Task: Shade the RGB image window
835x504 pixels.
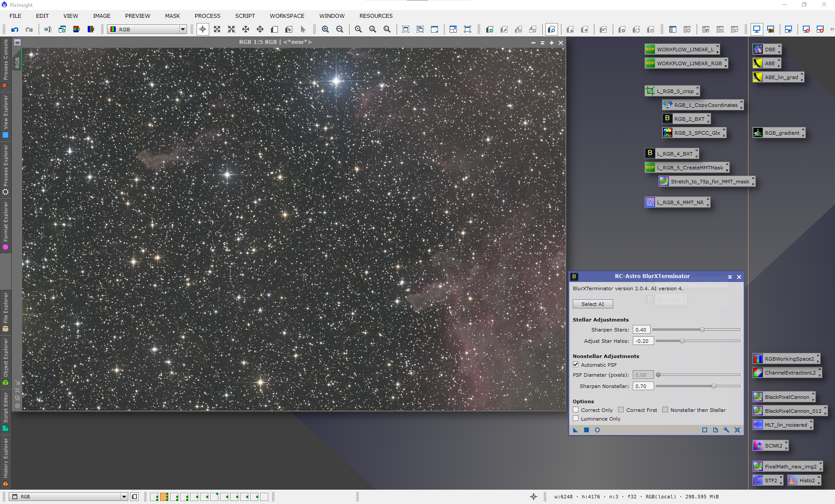Action: pos(542,43)
